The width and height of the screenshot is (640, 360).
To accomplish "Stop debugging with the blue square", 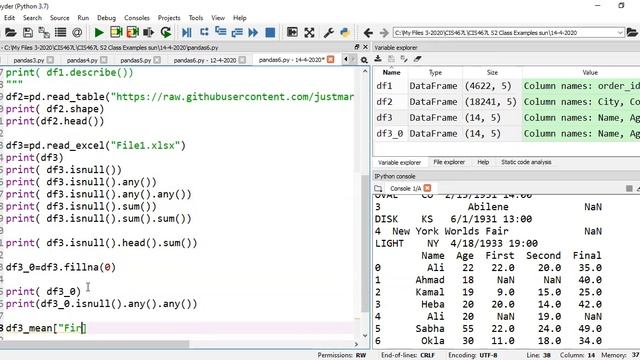I will [270, 32].
